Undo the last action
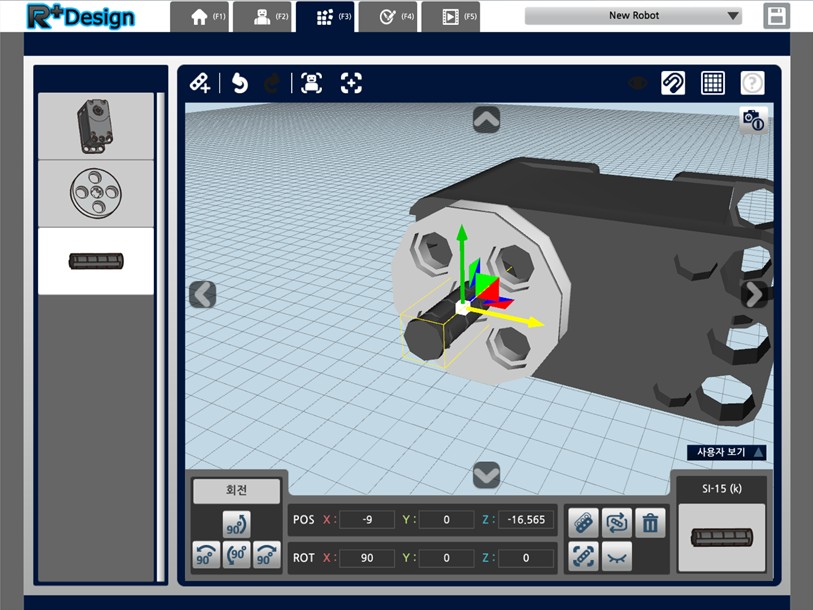813x610 pixels. (x=240, y=83)
